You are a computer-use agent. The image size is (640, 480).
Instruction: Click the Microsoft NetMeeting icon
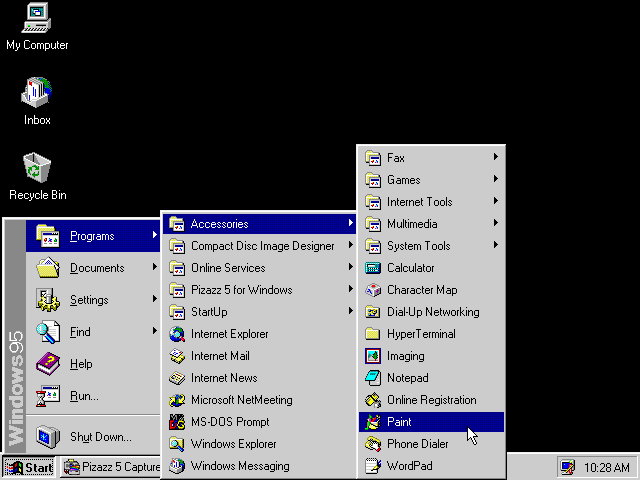(177, 400)
